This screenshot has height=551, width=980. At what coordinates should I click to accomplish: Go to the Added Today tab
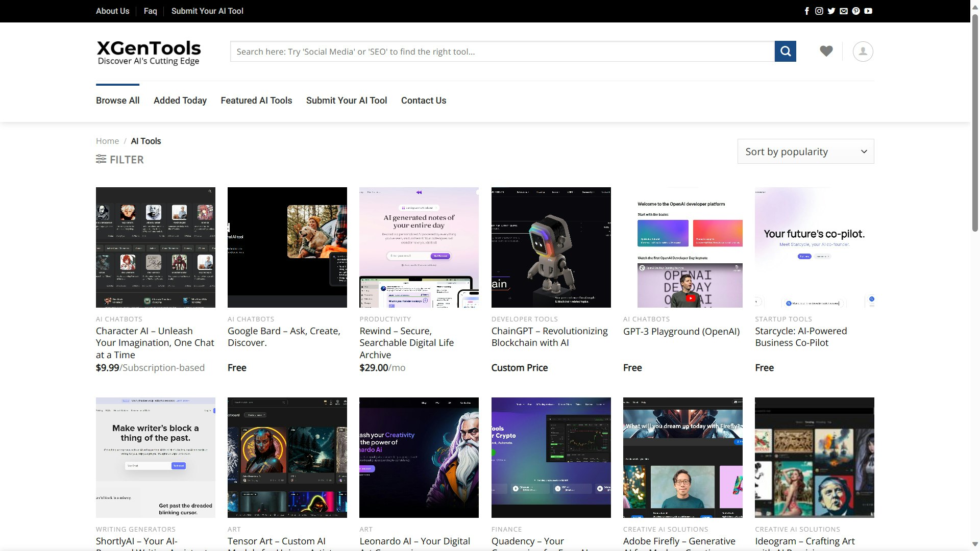[180, 101]
